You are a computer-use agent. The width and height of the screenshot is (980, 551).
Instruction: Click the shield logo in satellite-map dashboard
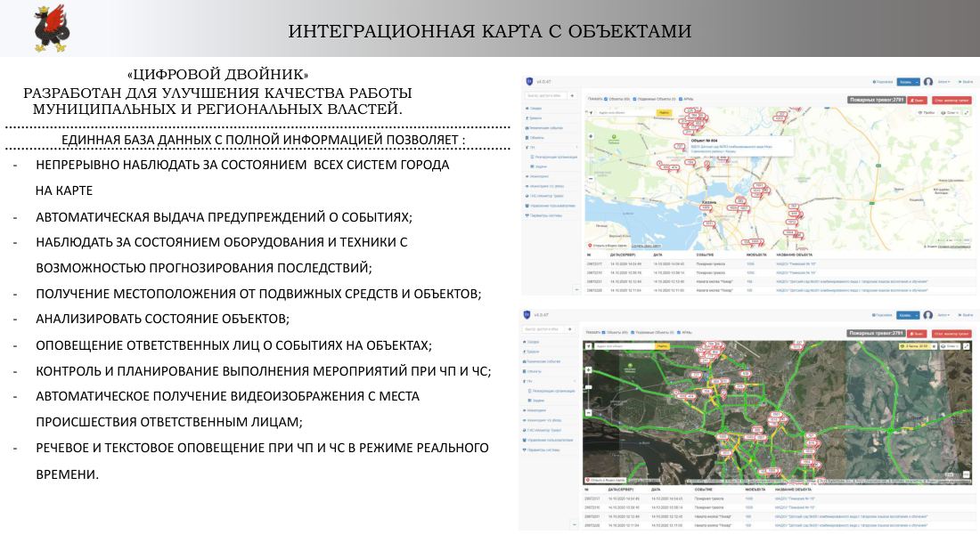(x=527, y=315)
